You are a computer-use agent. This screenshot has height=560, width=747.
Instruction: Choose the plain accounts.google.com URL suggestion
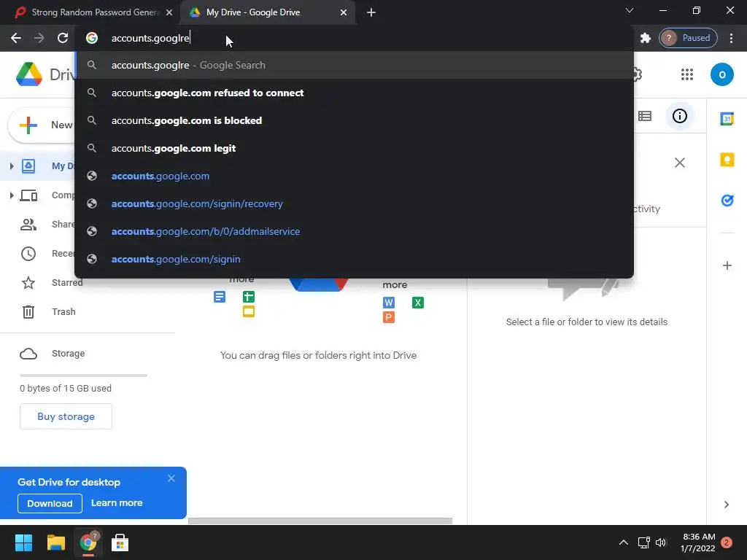point(354,176)
